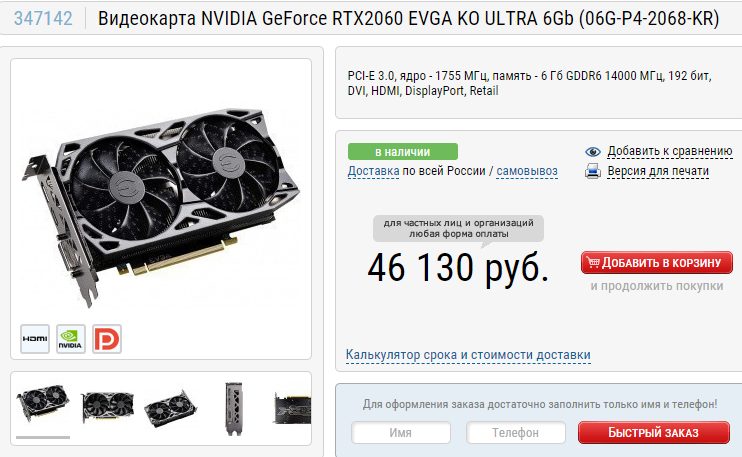Select the side-bracket view thumbnail
742x457 pixels.
pos(234,408)
